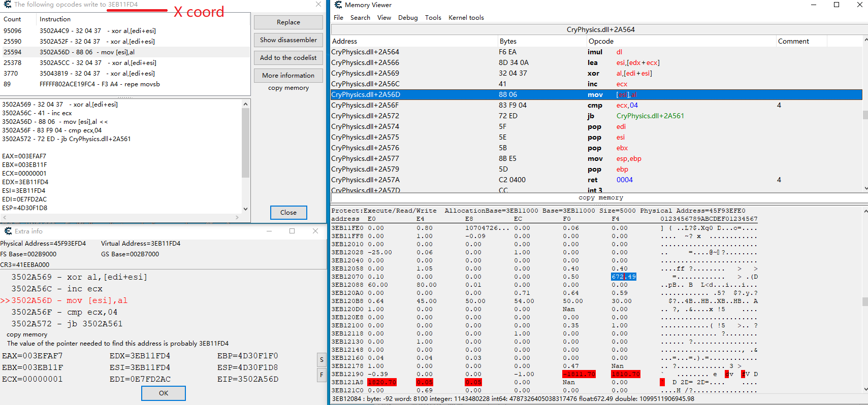Open the Search menu in Memory Viewer

[x=360, y=18]
